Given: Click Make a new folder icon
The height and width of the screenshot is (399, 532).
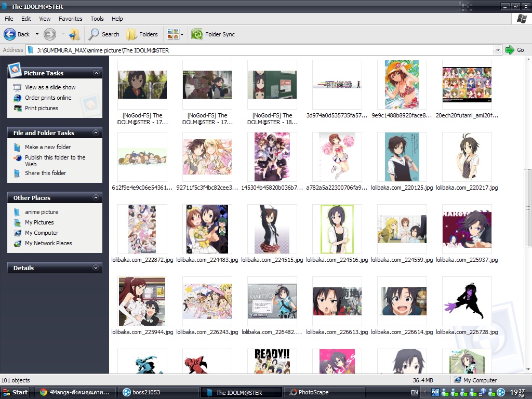Looking at the screenshot, I should pos(17,147).
